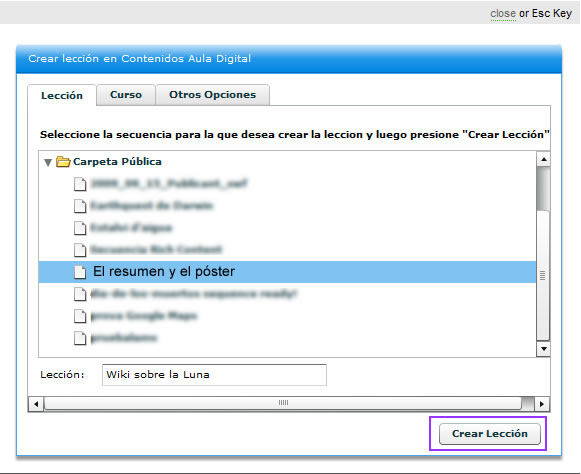The height and width of the screenshot is (474, 581).
Task: Click the Crear Lección button
Action: [490, 434]
